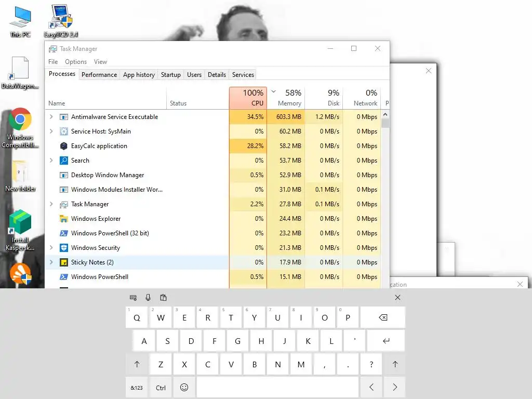Tap the space bar on touch keyboard

[277, 387]
